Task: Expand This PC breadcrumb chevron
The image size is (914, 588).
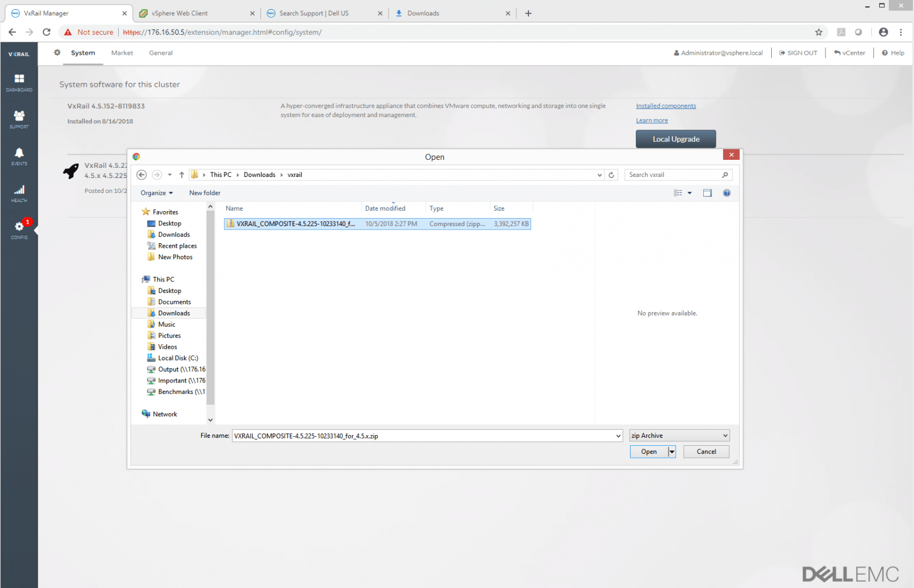Action: (x=238, y=175)
